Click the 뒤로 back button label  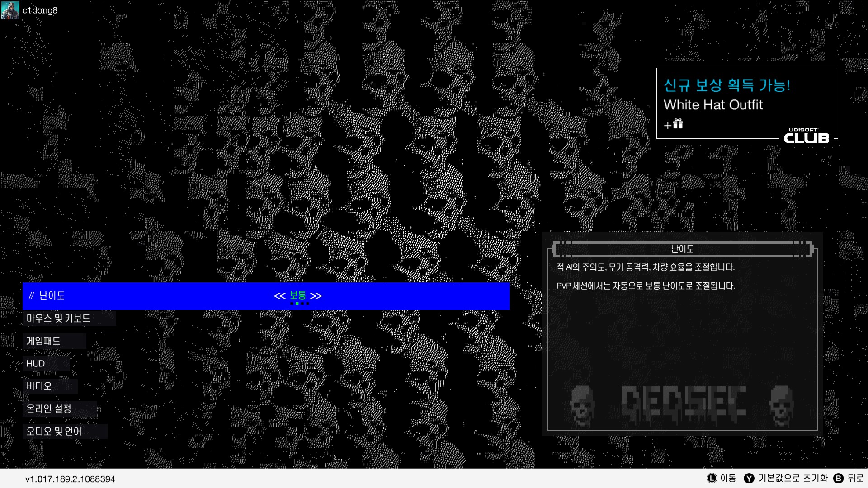pos(855,478)
